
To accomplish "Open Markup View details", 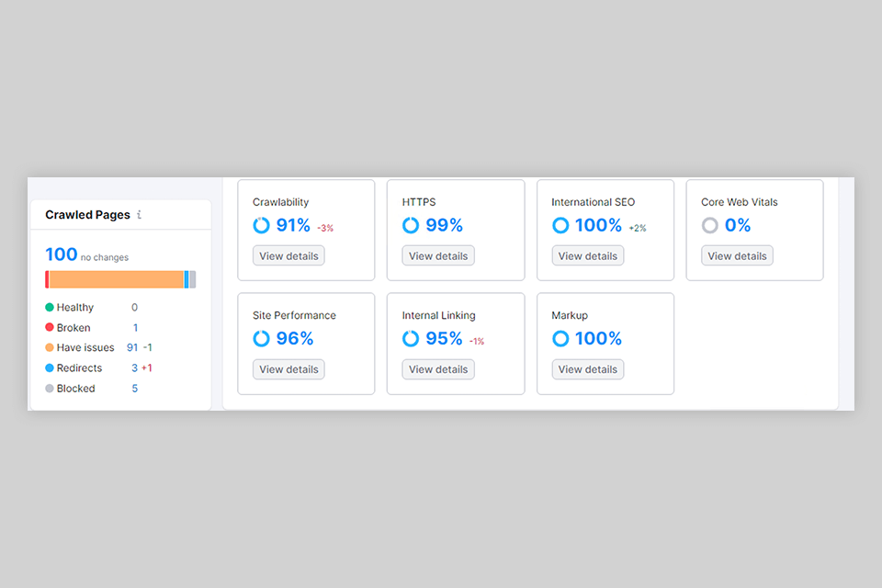I will [x=588, y=369].
